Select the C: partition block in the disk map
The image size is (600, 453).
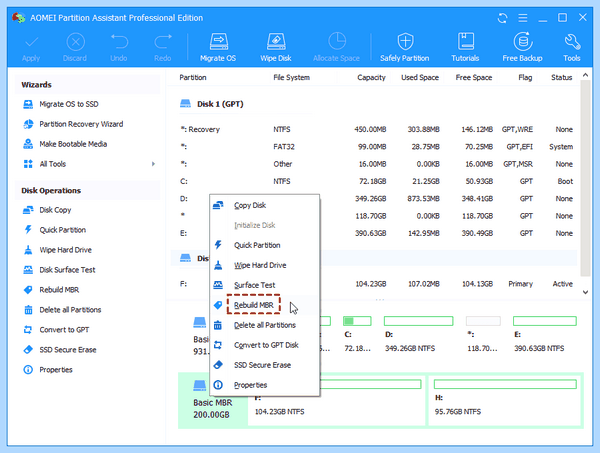(357, 334)
